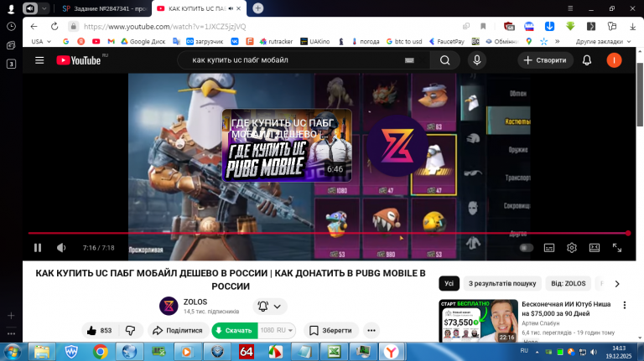
Task: Open 'Бесконечная ИИ Ютуб Ниша' video thumbnail
Action: coord(478,321)
